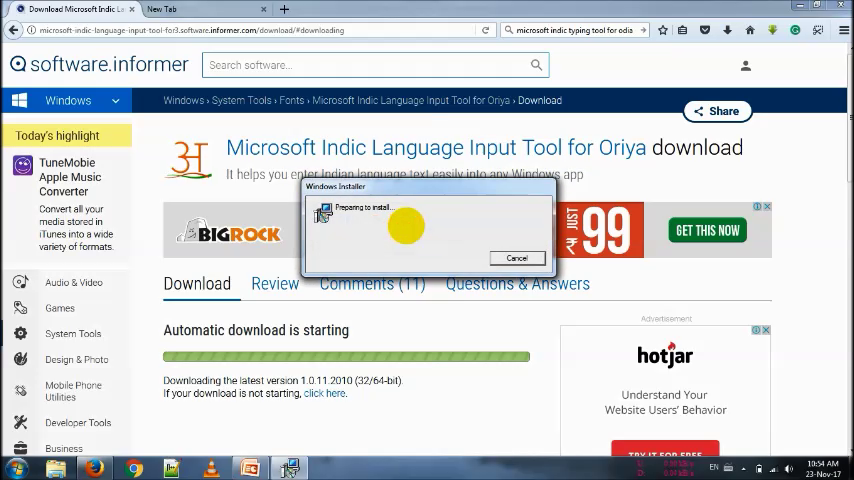This screenshot has height=480, width=854.
Task: Switch to Chrome on the taskbar
Action: pyautogui.click(x=133, y=469)
